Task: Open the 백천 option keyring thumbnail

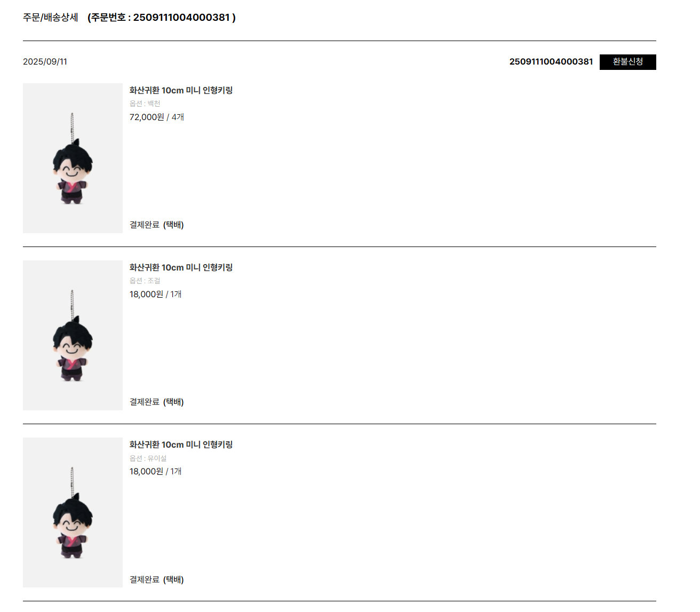Action: tap(73, 158)
